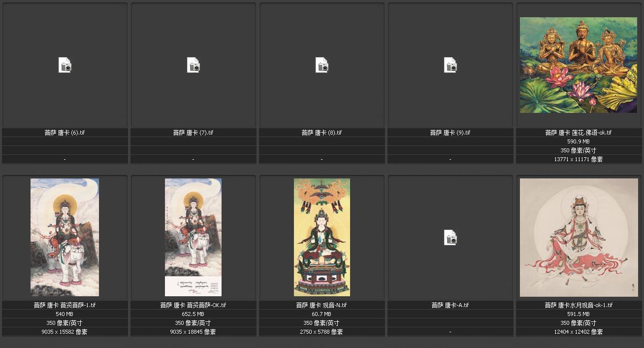
Task: Click the 观音-N yellow background thumbnail
Action: [322, 237]
